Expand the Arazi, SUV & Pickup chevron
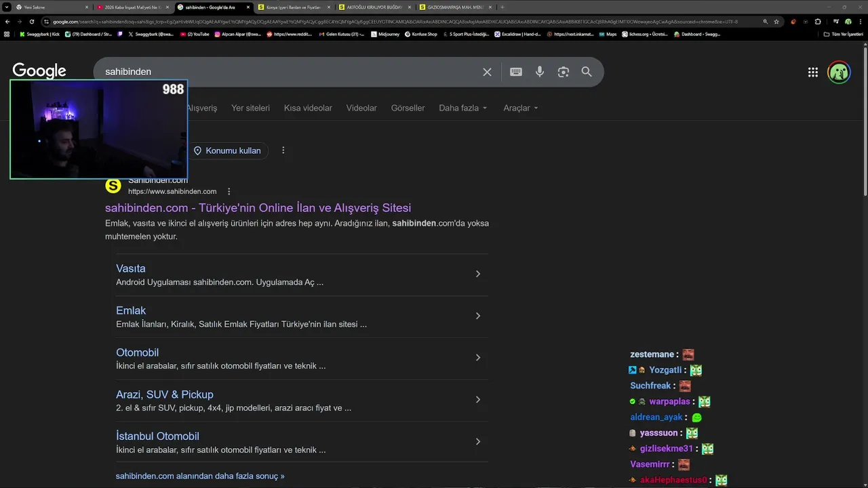 click(477, 400)
